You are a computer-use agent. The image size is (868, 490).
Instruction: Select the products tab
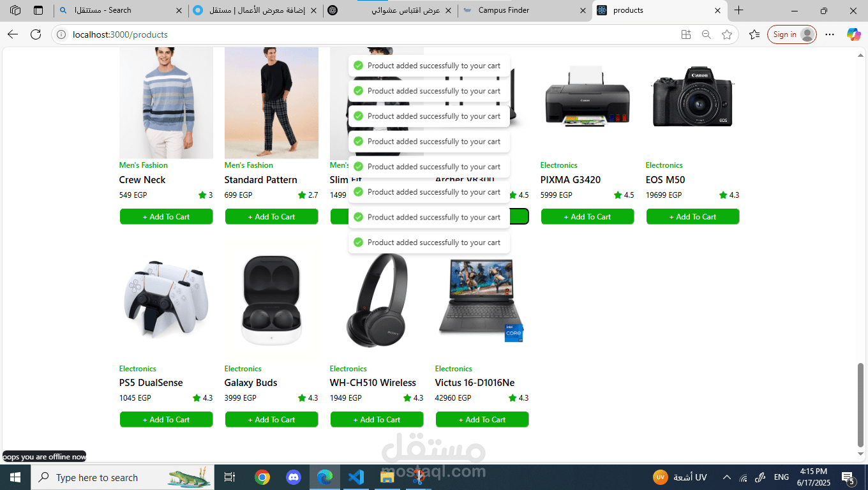coord(660,10)
